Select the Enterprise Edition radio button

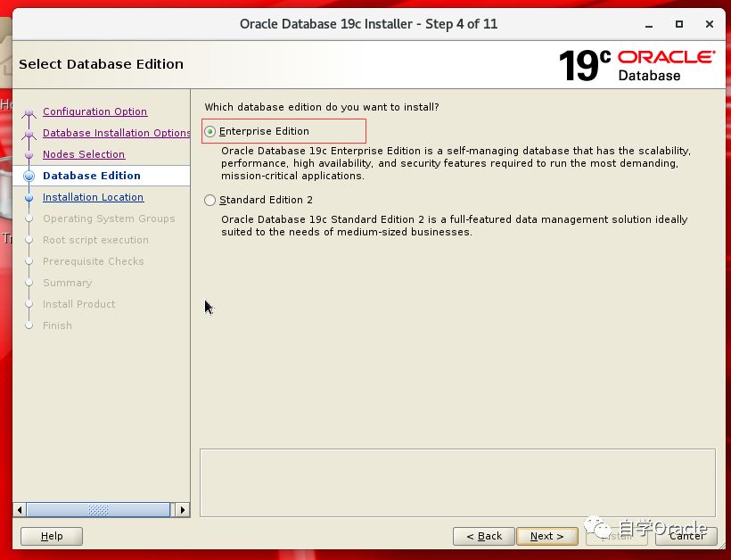click(210, 131)
